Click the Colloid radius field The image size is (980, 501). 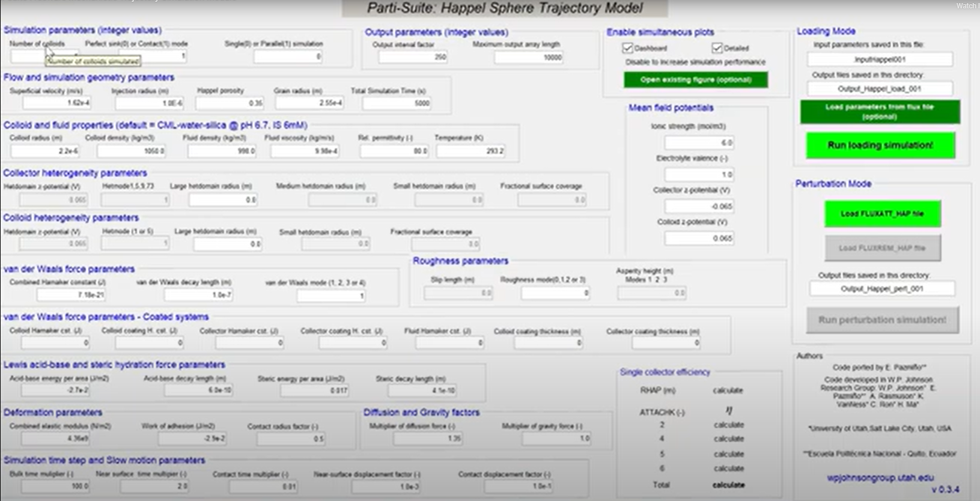point(46,151)
